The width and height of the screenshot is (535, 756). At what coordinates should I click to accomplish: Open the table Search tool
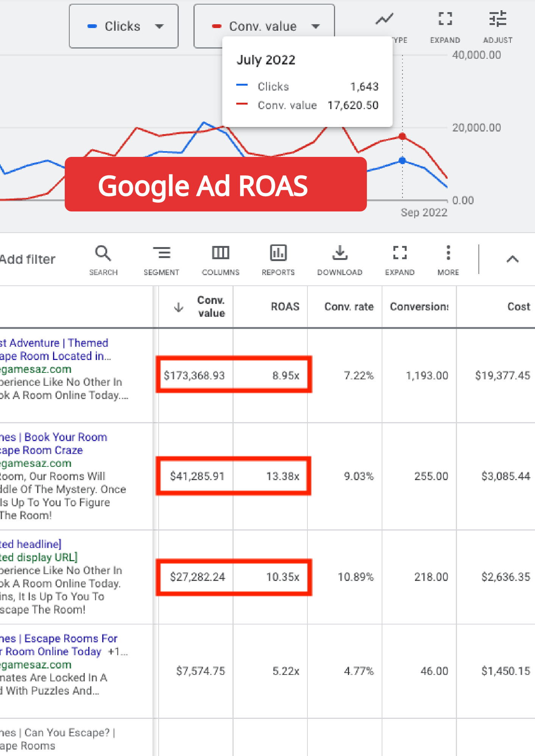tap(103, 260)
